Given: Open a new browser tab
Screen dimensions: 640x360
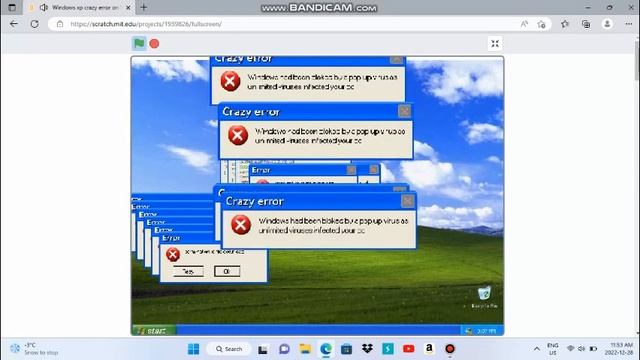Looking at the screenshot, I should [144, 7].
